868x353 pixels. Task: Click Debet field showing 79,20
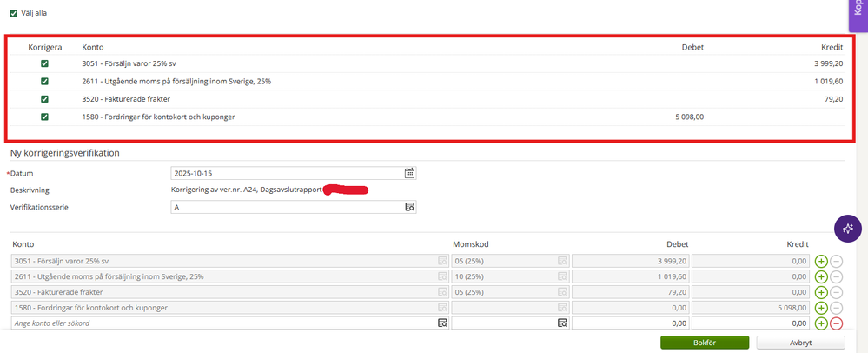(631, 291)
